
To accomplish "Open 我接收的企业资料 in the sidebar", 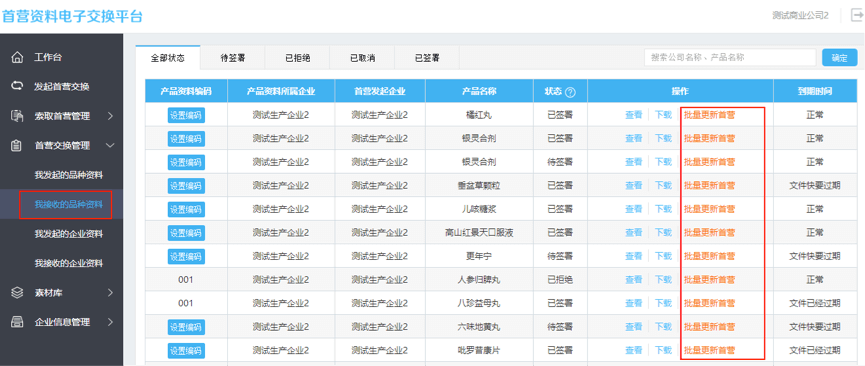I will (x=68, y=263).
